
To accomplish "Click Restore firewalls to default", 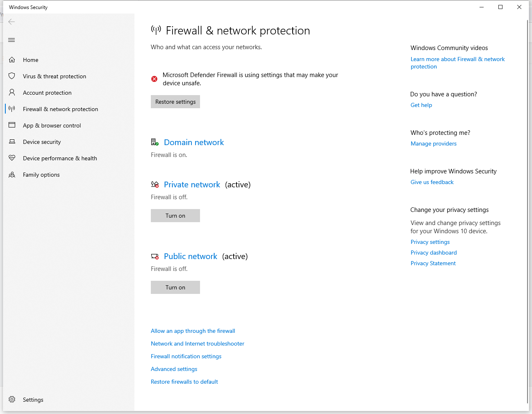I will click(x=184, y=382).
